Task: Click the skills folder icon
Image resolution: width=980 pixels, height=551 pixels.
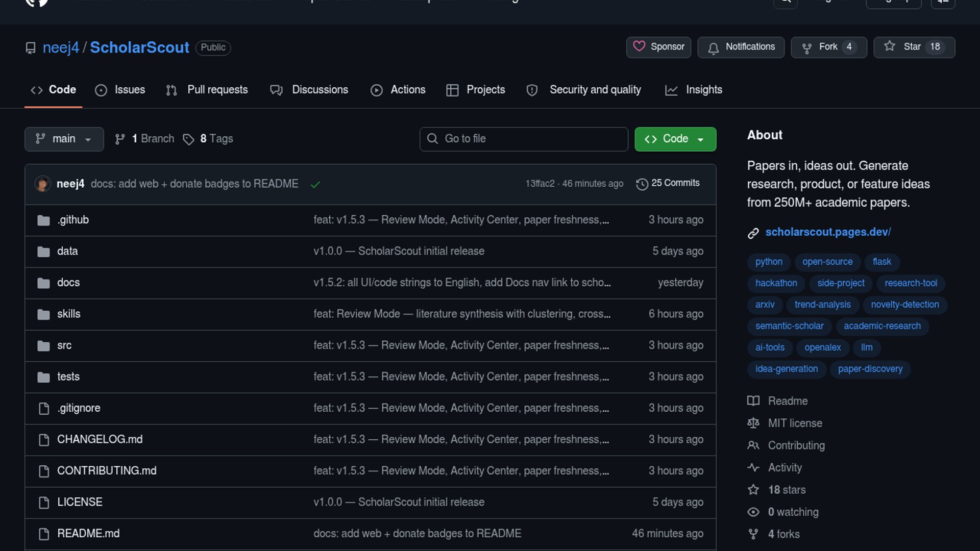Action: pyautogui.click(x=43, y=314)
